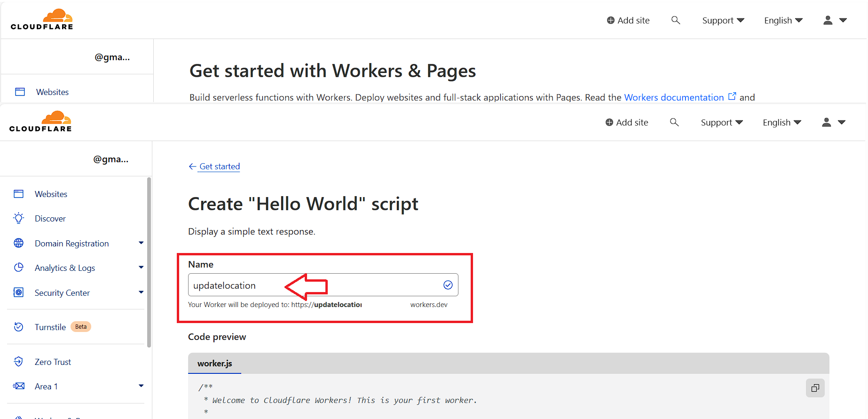Select the @gma... account in the upper sidebar
Viewport: 868px width, 419px height.
tap(112, 57)
